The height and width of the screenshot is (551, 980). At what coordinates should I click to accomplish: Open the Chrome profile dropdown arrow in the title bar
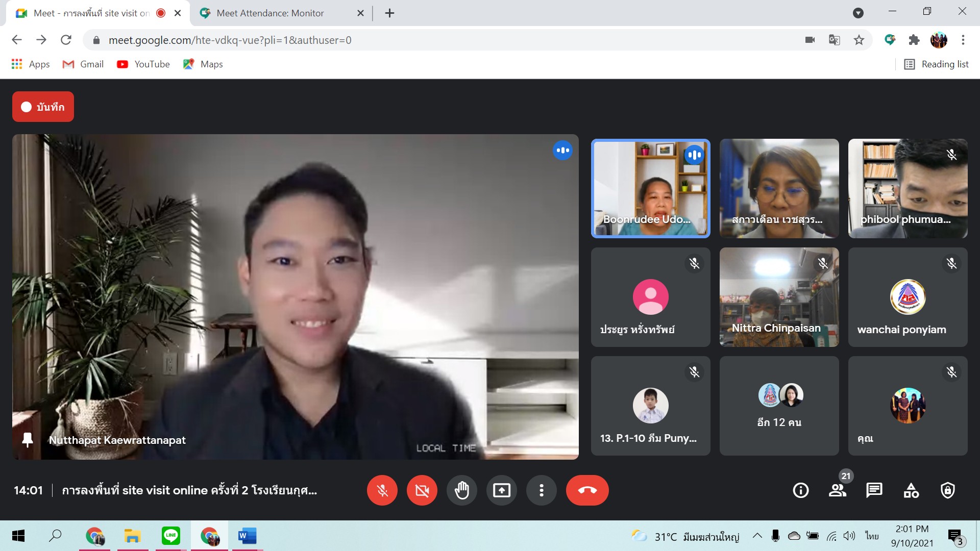pyautogui.click(x=858, y=13)
